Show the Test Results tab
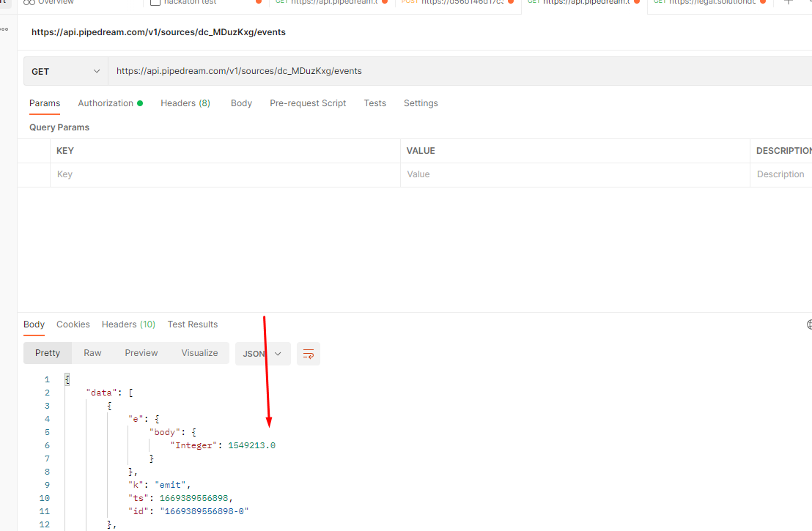 (193, 324)
